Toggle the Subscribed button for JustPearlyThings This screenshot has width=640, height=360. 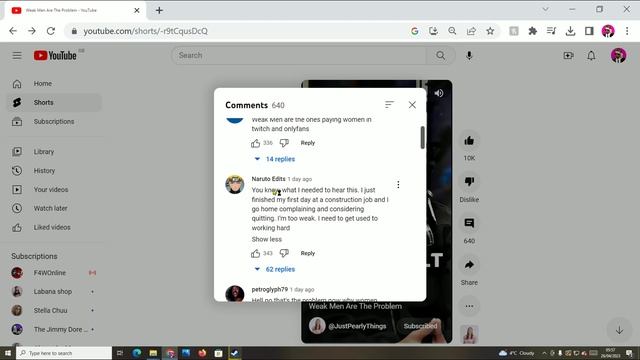(420, 326)
